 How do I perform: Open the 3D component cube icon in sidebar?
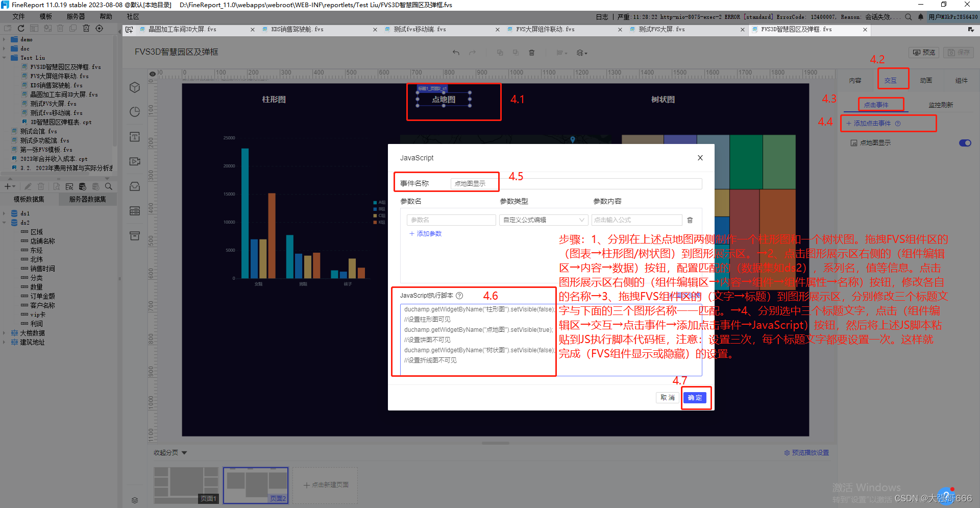tap(135, 87)
